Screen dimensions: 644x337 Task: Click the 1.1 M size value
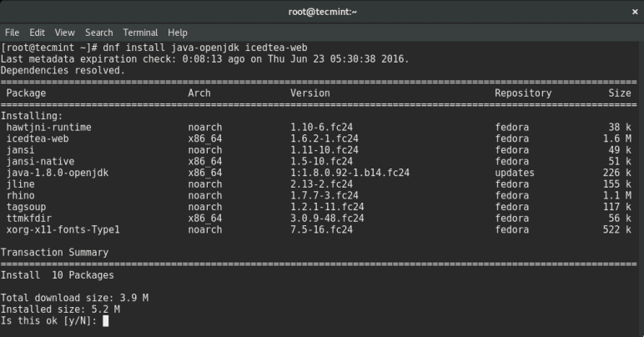point(617,195)
